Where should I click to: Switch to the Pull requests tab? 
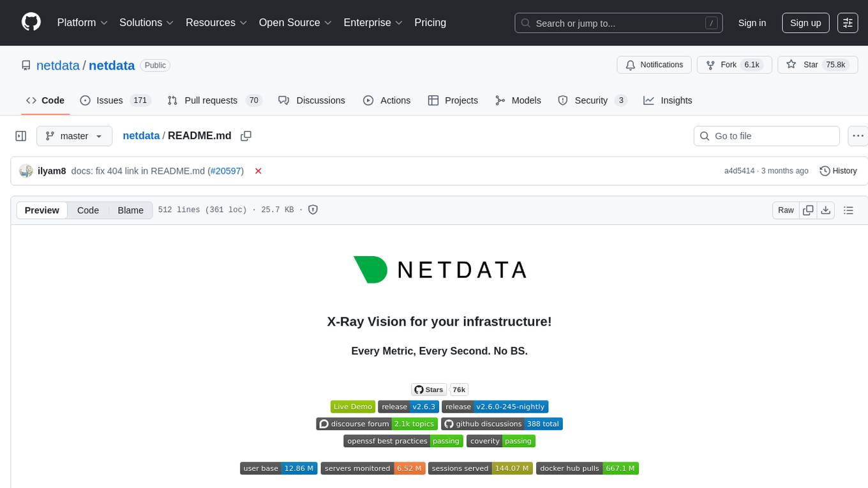[x=214, y=100]
